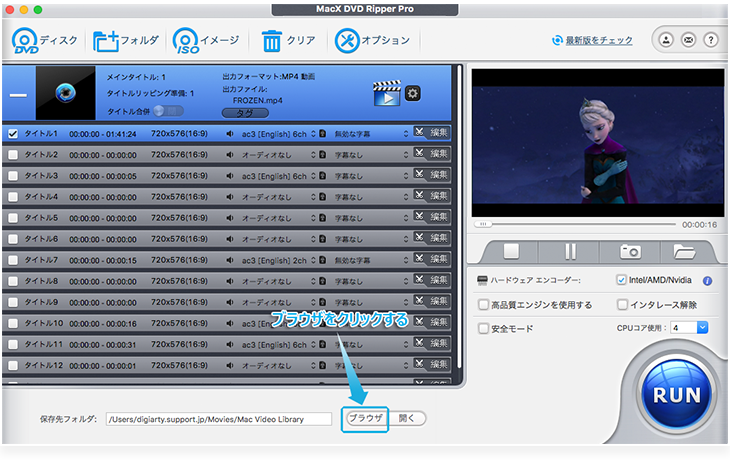This screenshot has height=460, width=730.
Task: Click the mail envelope icon
Action: coord(688,40)
